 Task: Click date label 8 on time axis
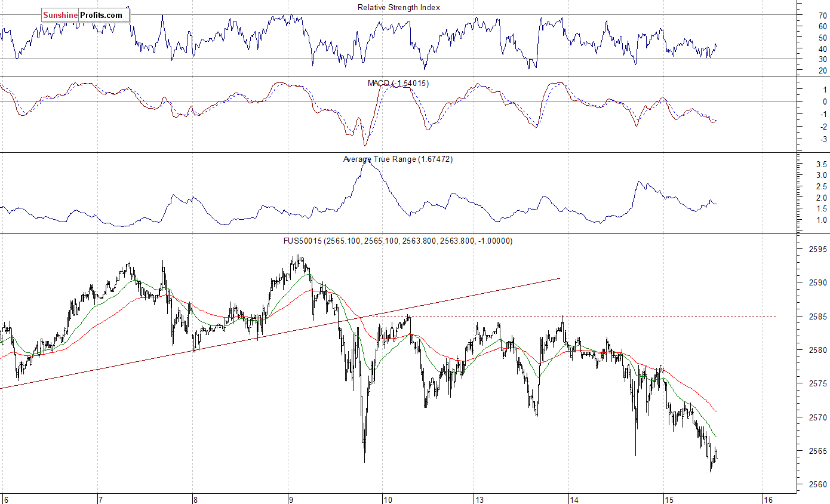coord(195,499)
